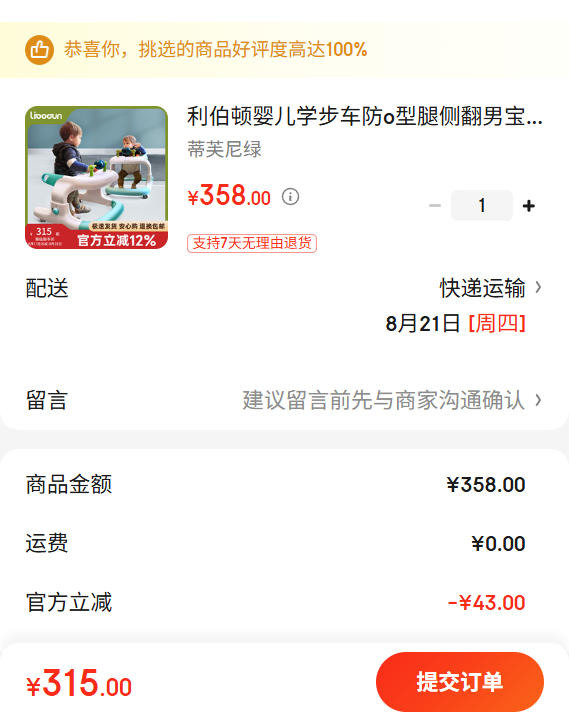Tap the 支持7天无理由退货 tag
The height and width of the screenshot is (718, 569).
point(252,243)
